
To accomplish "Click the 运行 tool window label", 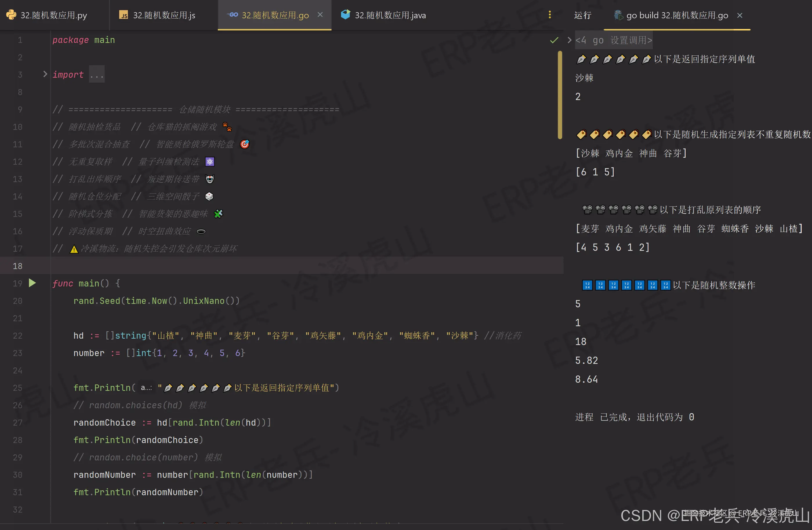I will pos(582,15).
